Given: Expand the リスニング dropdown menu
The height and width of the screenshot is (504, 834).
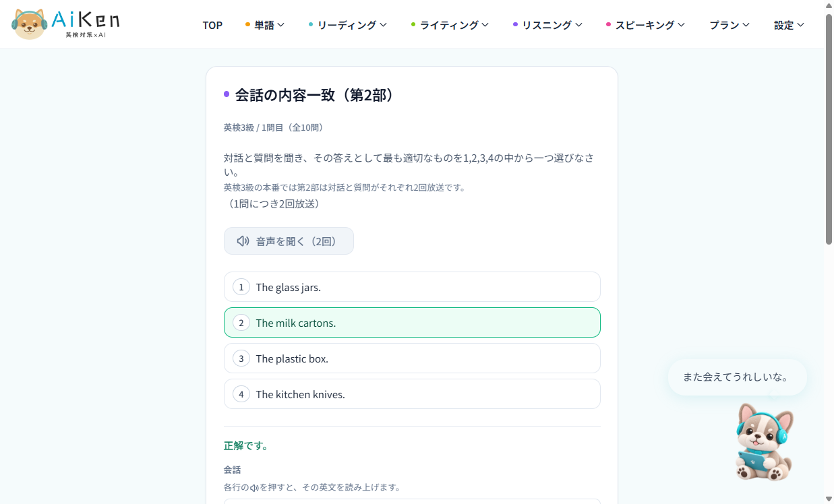Looking at the screenshot, I should (x=547, y=25).
